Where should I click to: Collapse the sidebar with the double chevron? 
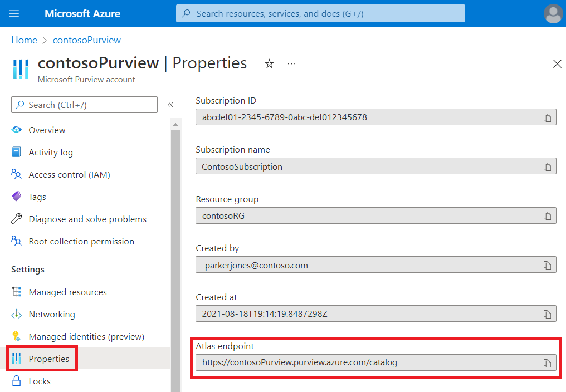170,104
